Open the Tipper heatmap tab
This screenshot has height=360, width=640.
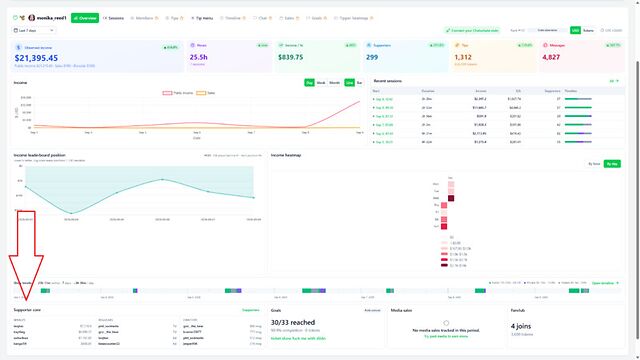353,18
